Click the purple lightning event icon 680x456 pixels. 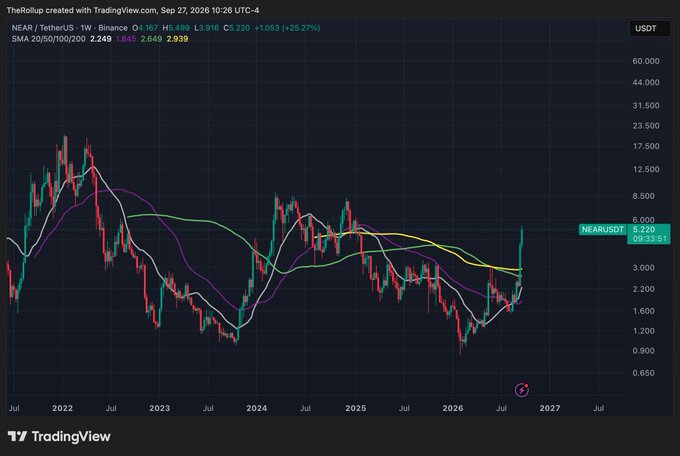[x=521, y=390]
